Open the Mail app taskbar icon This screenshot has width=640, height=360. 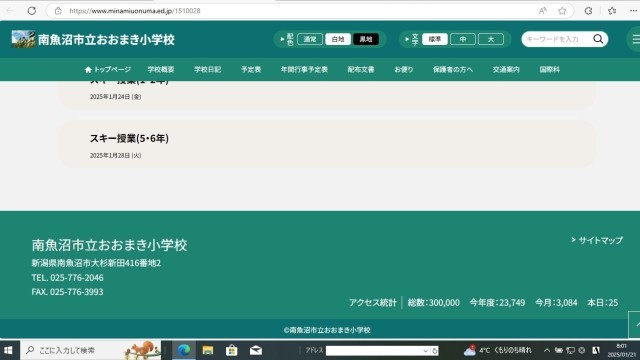[x=256, y=350]
